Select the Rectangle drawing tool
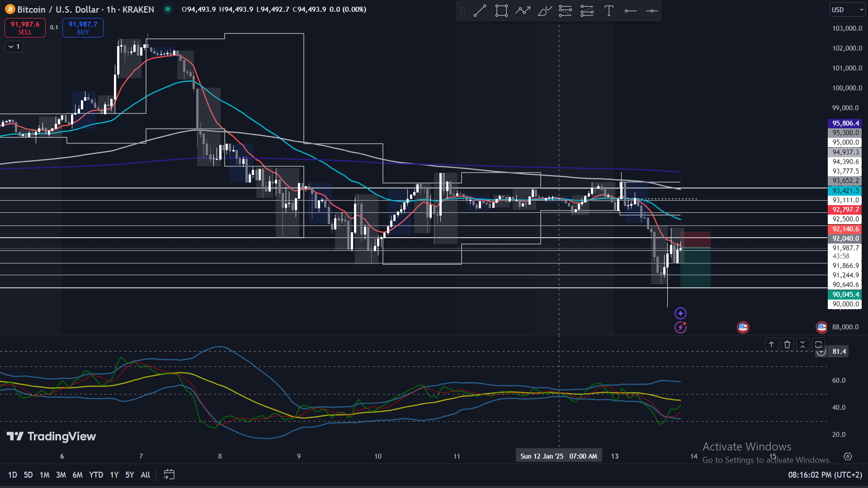This screenshot has height=488, width=868. (x=501, y=11)
